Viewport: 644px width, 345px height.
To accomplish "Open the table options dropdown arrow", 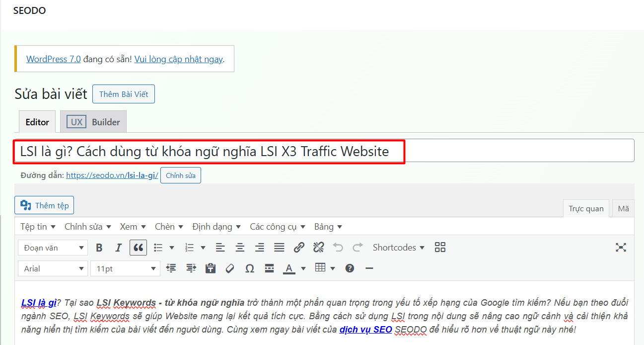I will coord(333,268).
